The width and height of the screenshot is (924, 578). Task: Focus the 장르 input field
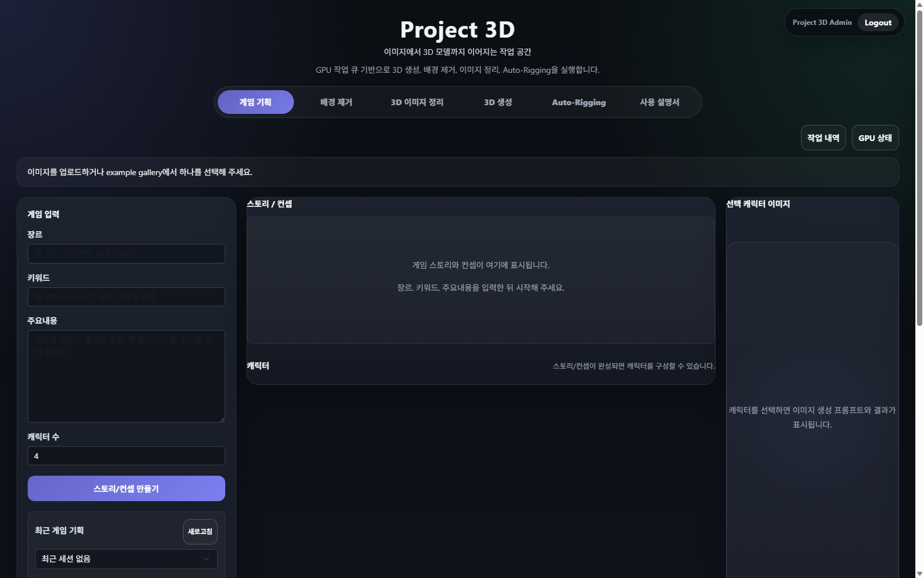126,254
